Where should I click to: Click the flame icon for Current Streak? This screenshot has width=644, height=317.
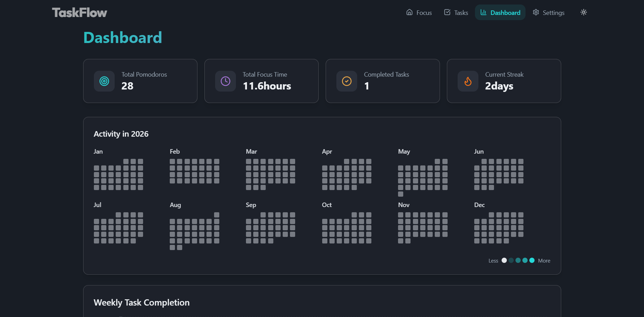point(468,81)
